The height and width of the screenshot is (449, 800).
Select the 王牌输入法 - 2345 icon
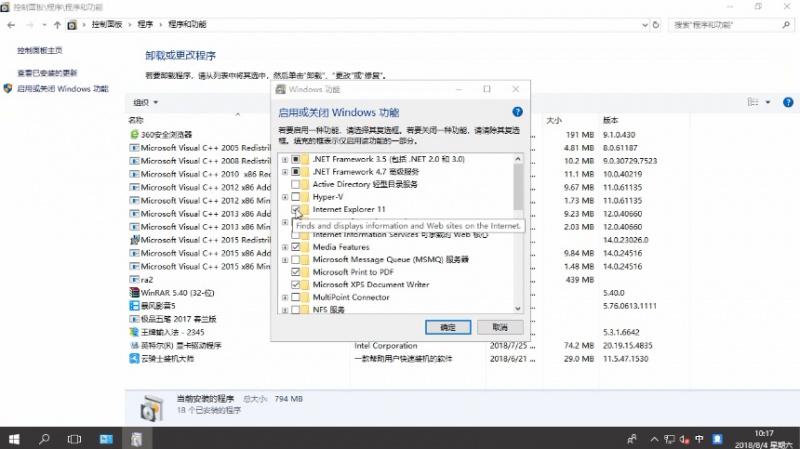coord(134,332)
